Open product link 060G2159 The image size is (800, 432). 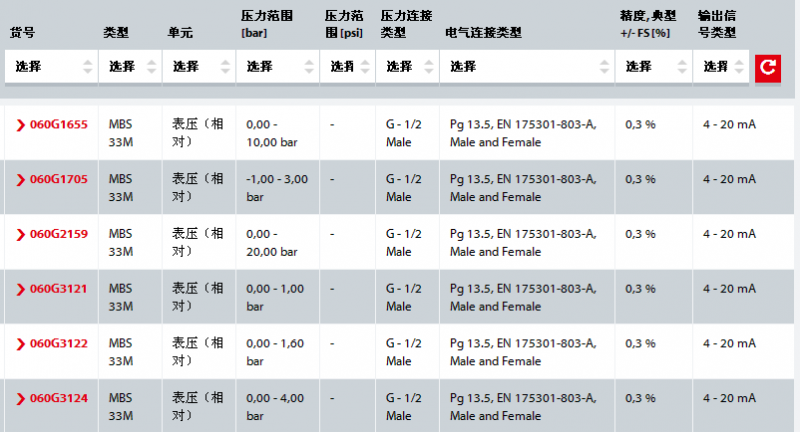[58, 235]
